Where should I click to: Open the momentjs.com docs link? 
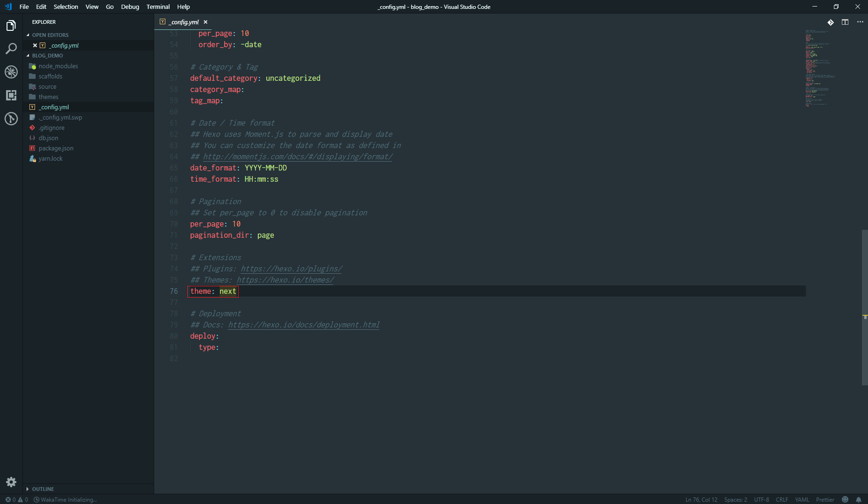(298, 156)
